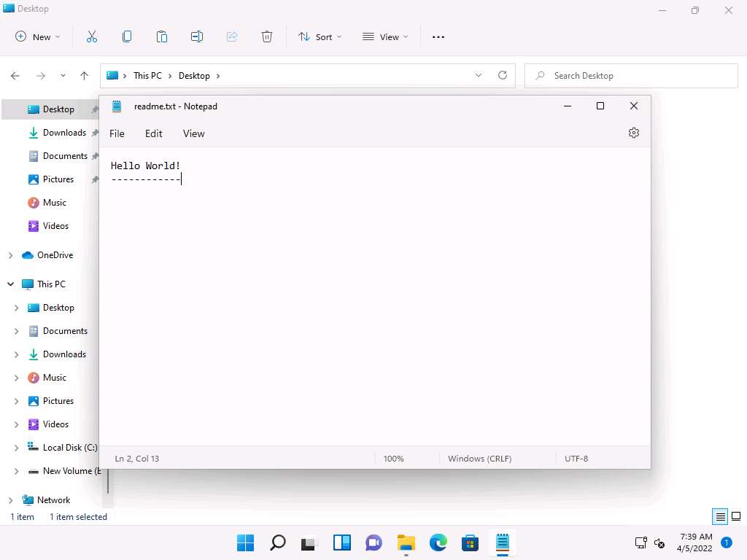
Task: Expand the OneDrive tree node
Action: click(10, 255)
